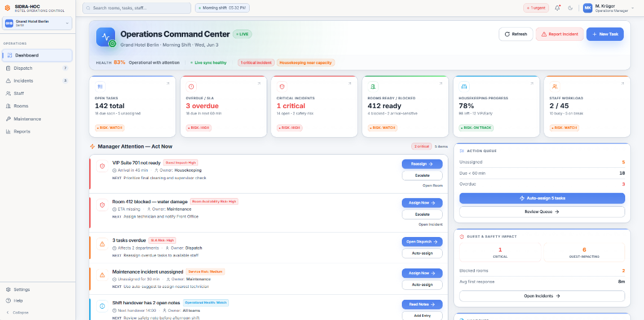Open Reports in sidebar
This screenshot has height=320, width=644.
click(37, 131)
